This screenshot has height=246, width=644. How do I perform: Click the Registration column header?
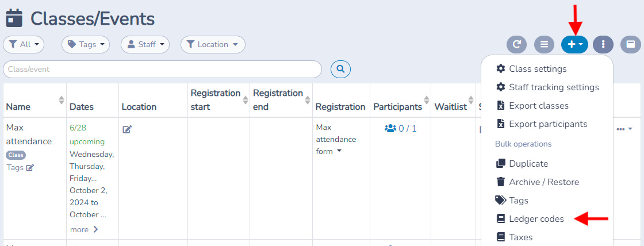tap(340, 107)
